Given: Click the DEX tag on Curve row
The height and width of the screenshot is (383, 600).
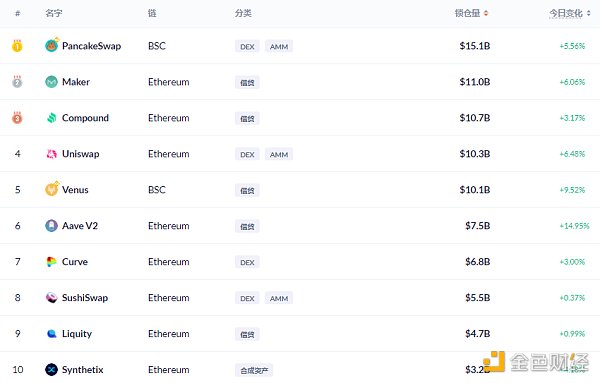Looking at the screenshot, I should coord(247,262).
